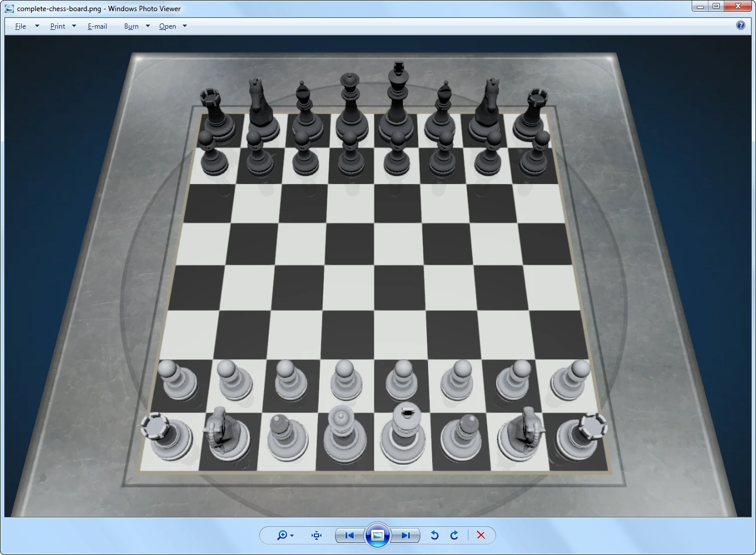756x555 pixels.
Task: Open the zoom magnifier control
Action: point(283,535)
